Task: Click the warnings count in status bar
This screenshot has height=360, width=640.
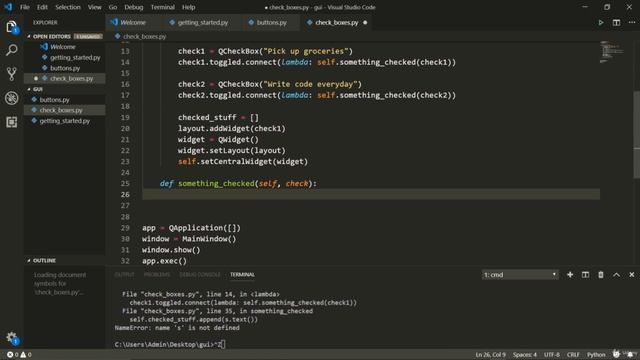Action: (x=26, y=355)
